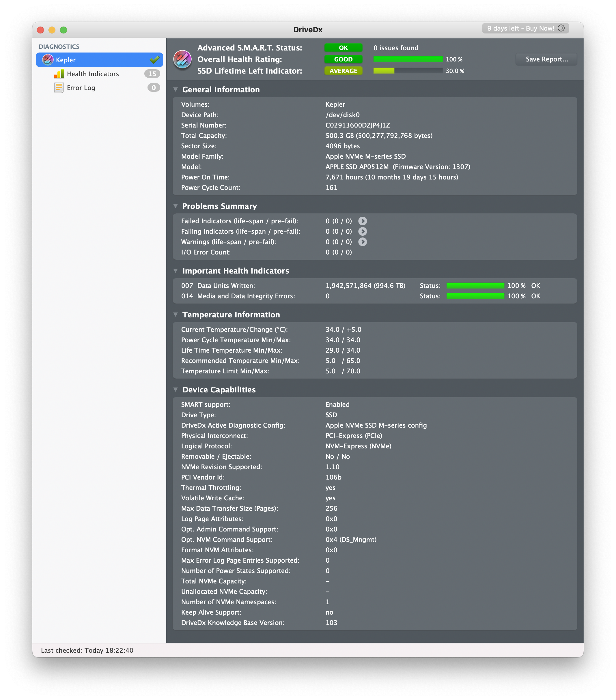Collapse the Temperature Information section

click(x=176, y=315)
